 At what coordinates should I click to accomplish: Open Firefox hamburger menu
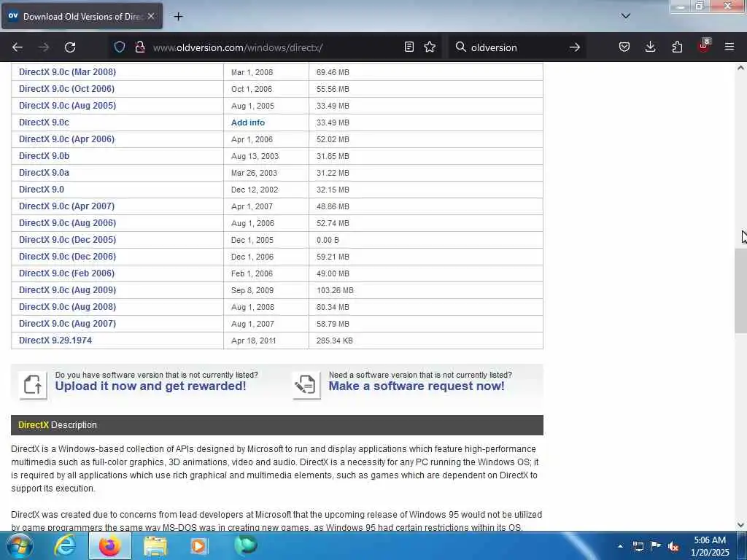(729, 47)
